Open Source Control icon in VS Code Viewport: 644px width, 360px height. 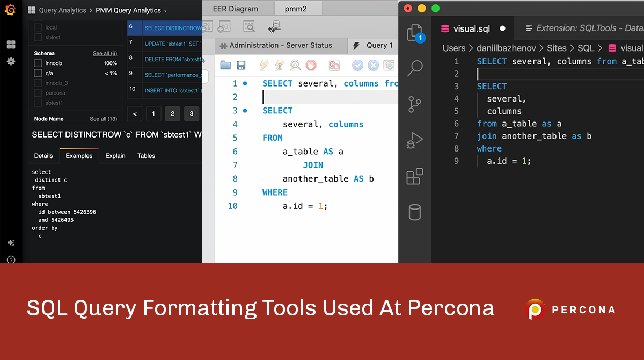point(415,104)
